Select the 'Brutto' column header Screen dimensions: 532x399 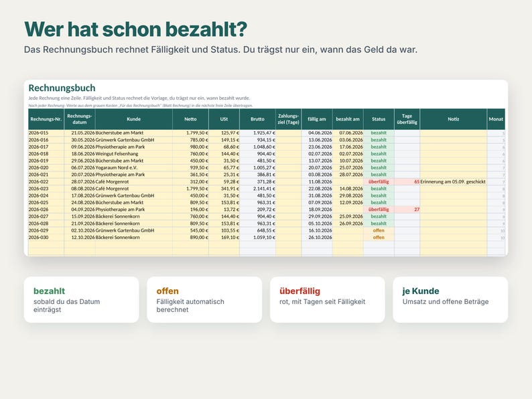pyautogui.click(x=257, y=119)
